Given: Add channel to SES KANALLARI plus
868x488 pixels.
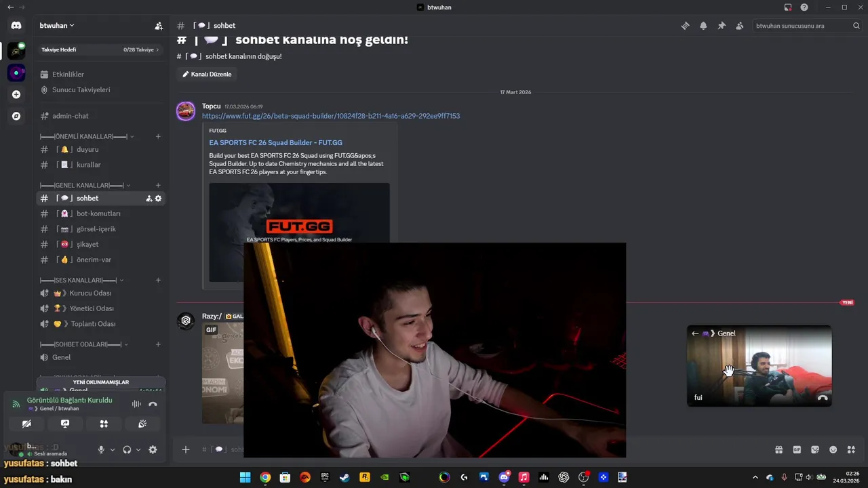Looking at the screenshot, I should (x=158, y=280).
